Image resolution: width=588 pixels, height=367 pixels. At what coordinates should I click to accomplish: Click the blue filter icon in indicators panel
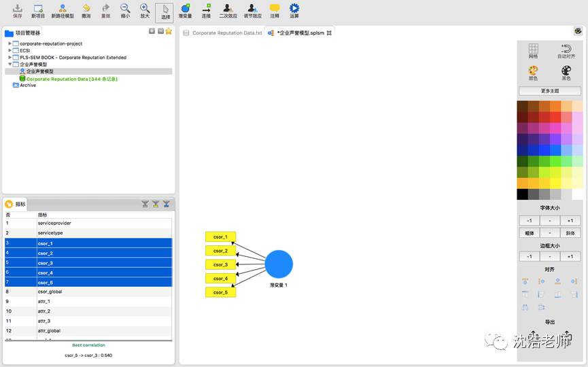[166, 204]
